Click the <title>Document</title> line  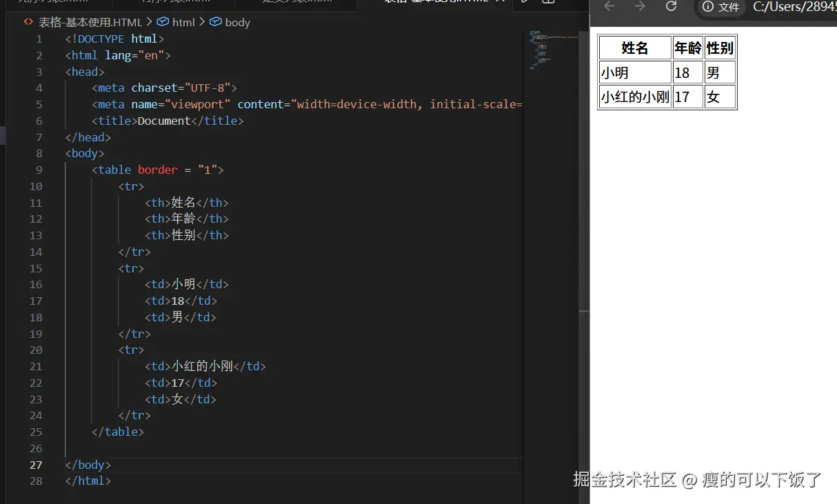(x=168, y=121)
